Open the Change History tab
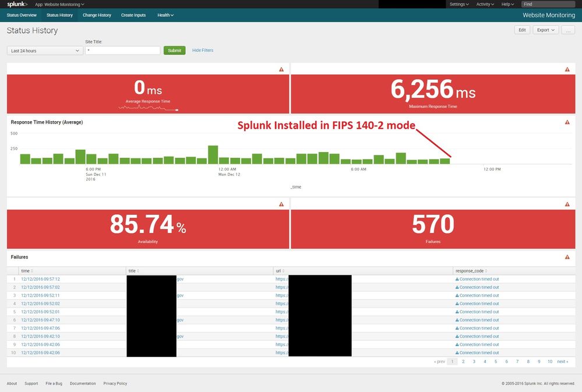582x392 pixels. click(x=97, y=15)
